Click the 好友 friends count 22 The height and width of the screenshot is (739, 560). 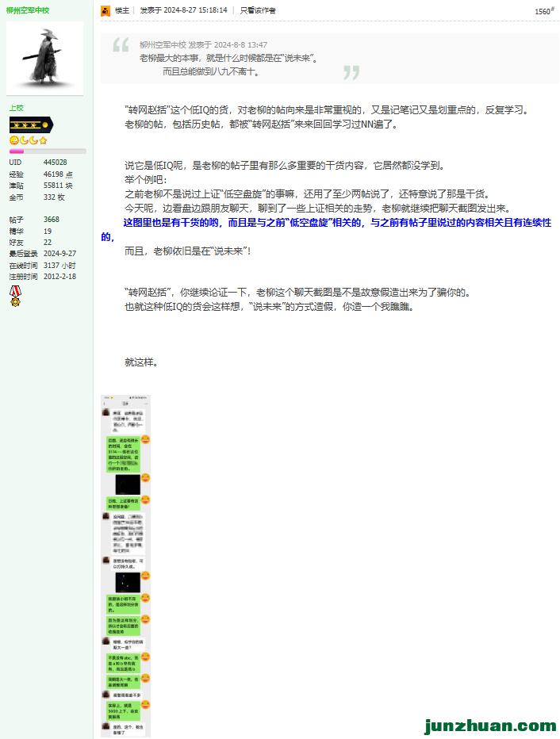(x=48, y=243)
